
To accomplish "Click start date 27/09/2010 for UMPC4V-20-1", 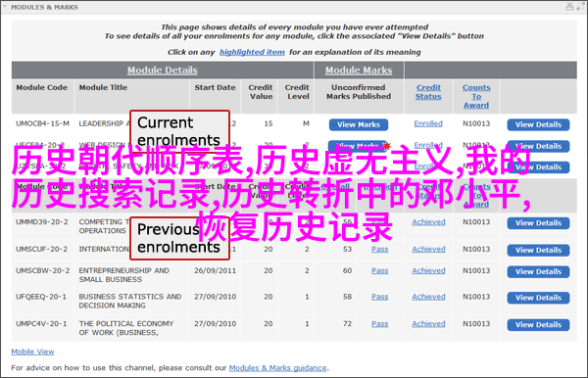I will coord(215,323).
